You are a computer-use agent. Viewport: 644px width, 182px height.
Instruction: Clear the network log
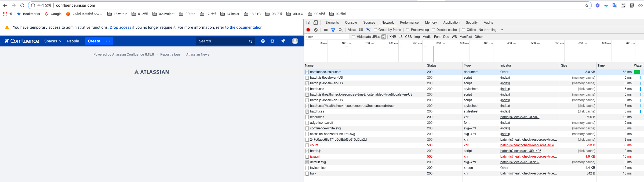[x=316, y=30]
